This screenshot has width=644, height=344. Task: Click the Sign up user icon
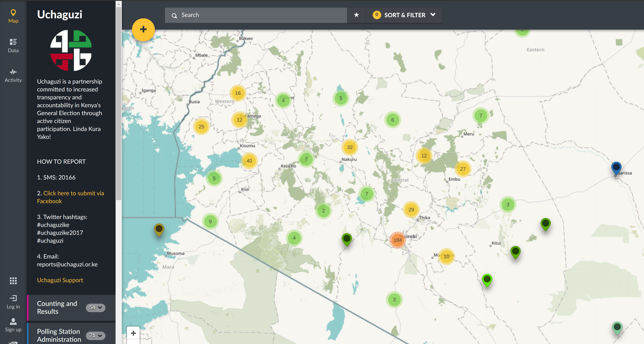(x=13, y=325)
